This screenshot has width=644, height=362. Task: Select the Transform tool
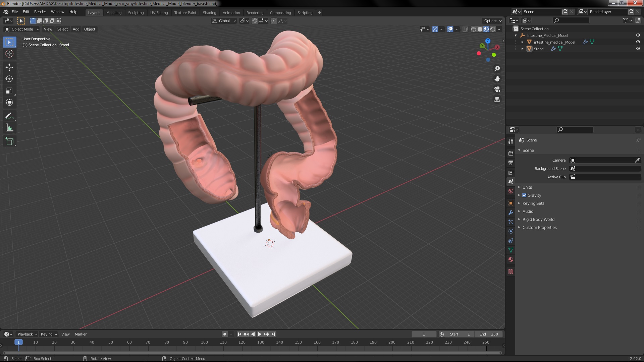pos(9,103)
